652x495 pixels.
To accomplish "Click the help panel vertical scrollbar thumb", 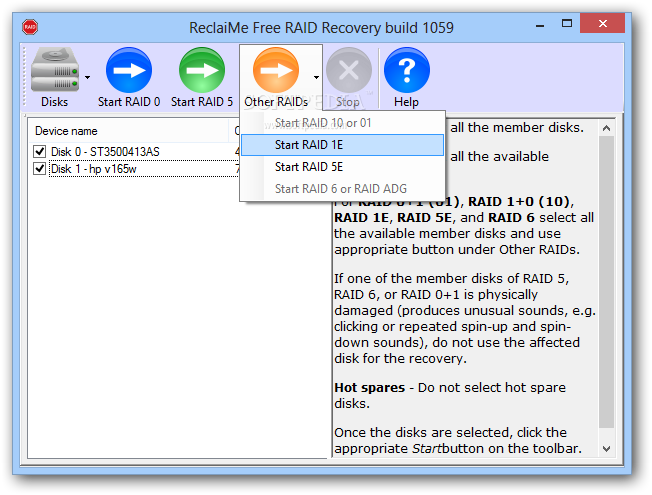I will coord(606,282).
